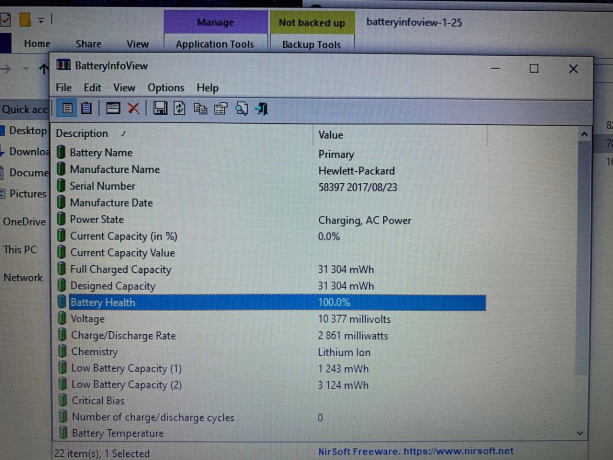Image resolution: width=613 pixels, height=460 pixels.
Task: Click the scrollbar down arrow in list
Action: [583, 432]
